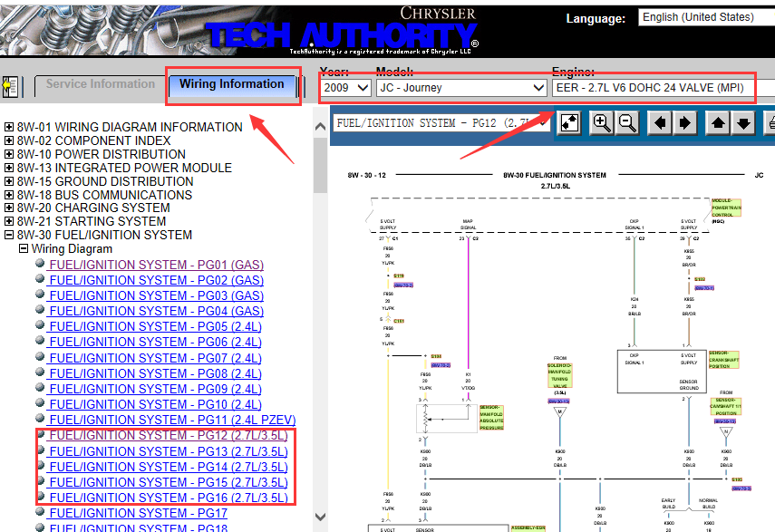Expand 8W-13 Integrated Power Module node
The width and height of the screenshot is (775, 532).
click(x=9, y=168)
